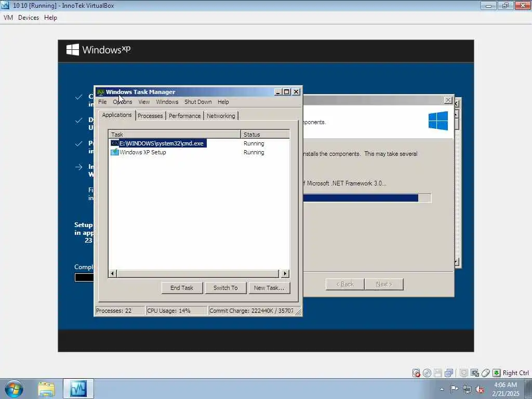This screenshot has width=532, height=399.
Task: Sort by the Task column header
Action: pos(175,135)
